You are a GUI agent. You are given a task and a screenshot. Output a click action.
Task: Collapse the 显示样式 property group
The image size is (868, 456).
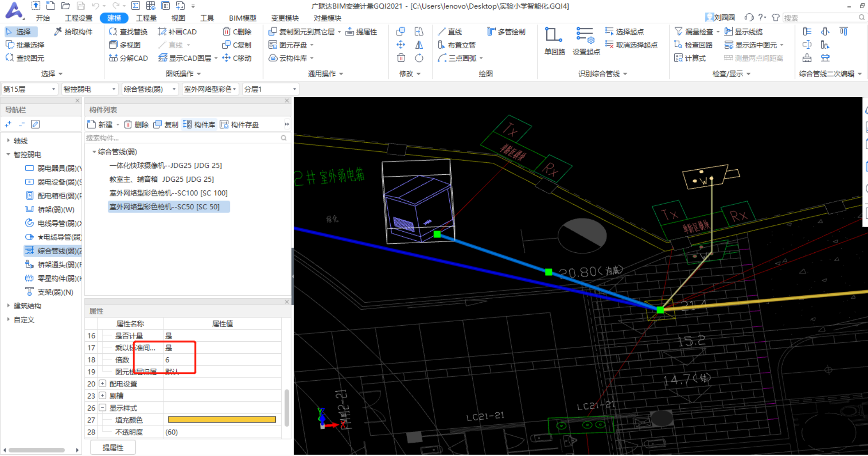[x=103, y=408]
